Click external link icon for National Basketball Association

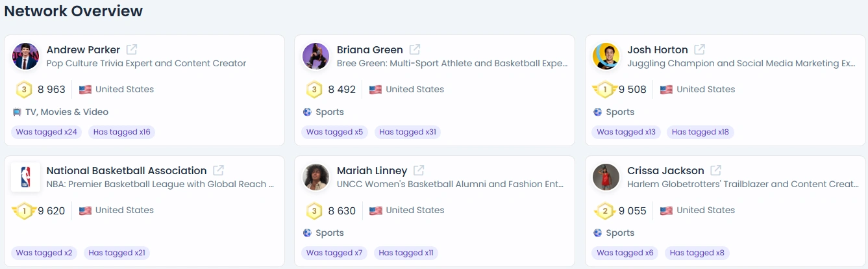coord(219,170)
